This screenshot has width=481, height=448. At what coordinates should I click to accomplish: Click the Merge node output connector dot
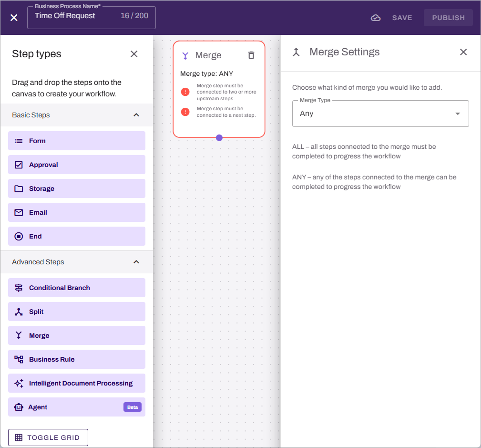click(219, 138)
